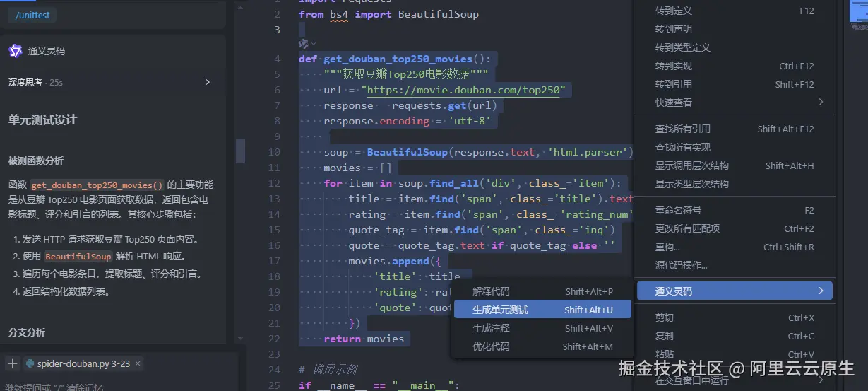Click the chat panel scrollbar thumb
868x391 pixels.
click(240, 151)
